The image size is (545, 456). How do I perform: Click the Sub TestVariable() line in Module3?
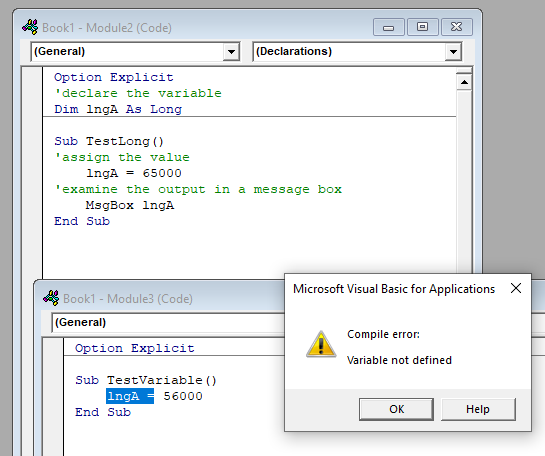pos(146,380)
